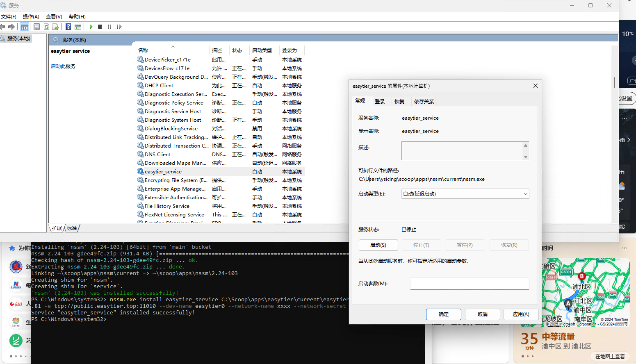This screenshot has height=364, width=636.
Task: Click the description box scroll-down arrow
Action: (526, 157)
